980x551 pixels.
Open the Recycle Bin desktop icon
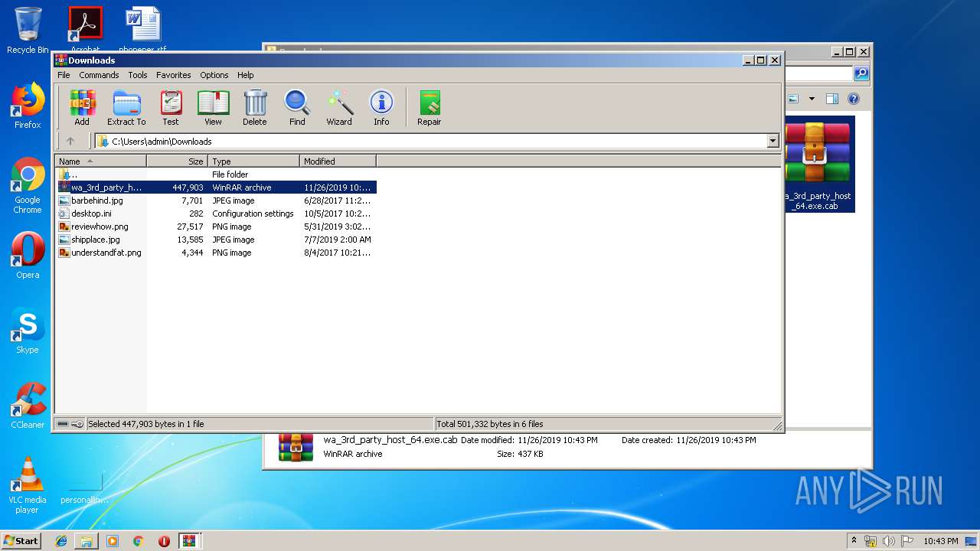28,31
